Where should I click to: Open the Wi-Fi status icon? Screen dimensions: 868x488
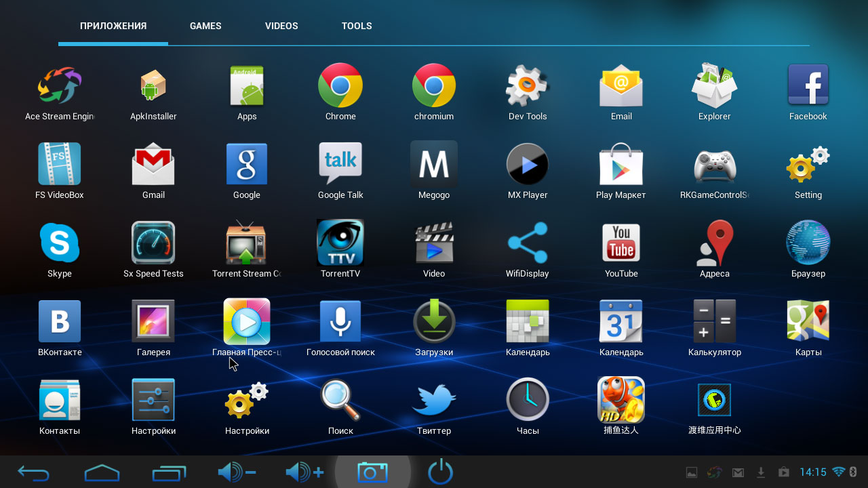coord(839,472)
